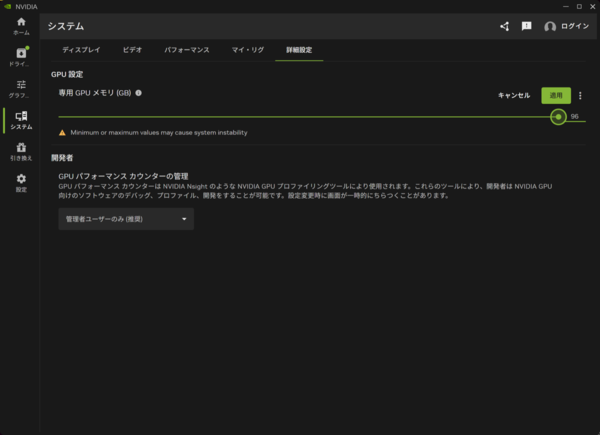Click the キャンセル button
The image size is (600, 435).
(514, 96)
